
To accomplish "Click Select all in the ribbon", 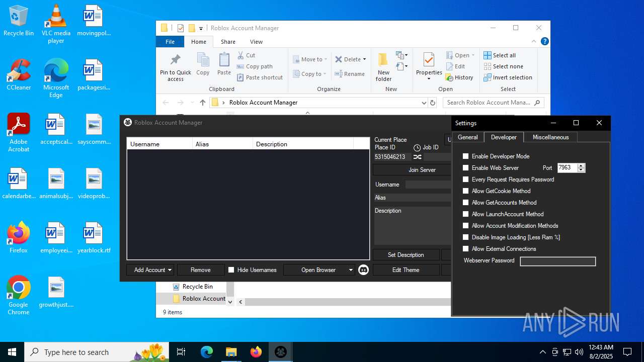I will (500, 55).
